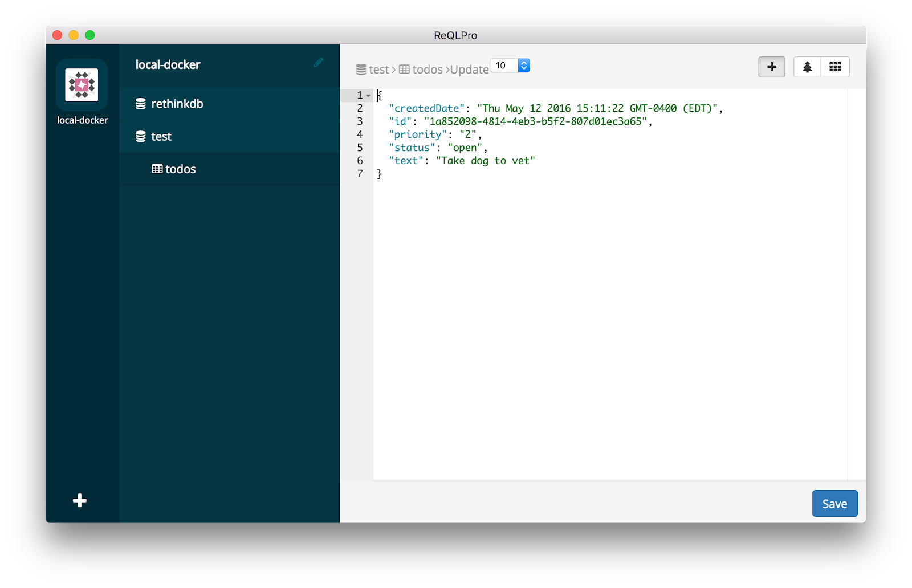This screenshot has width=912, height=588.
Task: Click the rethinkdb database icon
Action: click(x=140, y=104)
